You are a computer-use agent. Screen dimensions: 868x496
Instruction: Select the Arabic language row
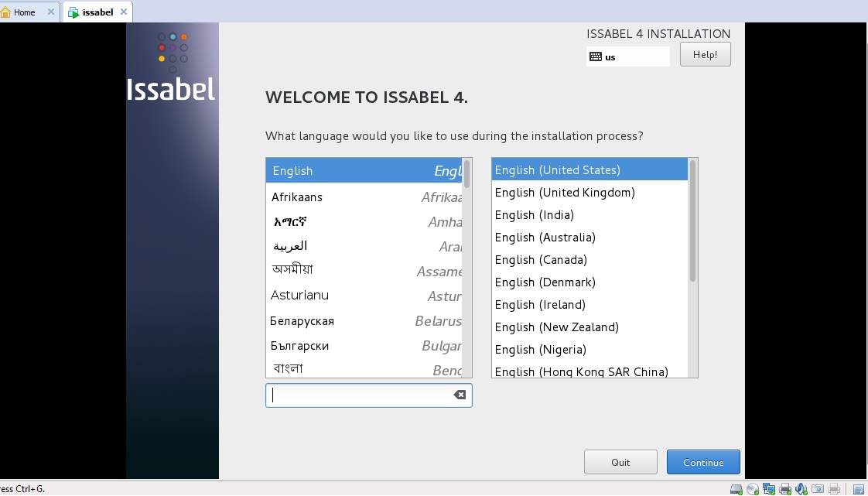tap(364, 246)
